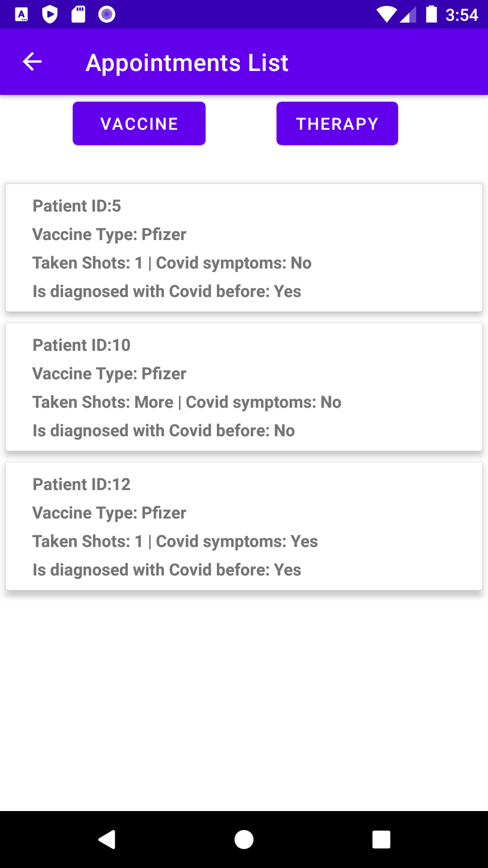The width and height of the screenshot is (488, 868).
Task: Tap the SD card status bar icon
Action: pos(79,14)
